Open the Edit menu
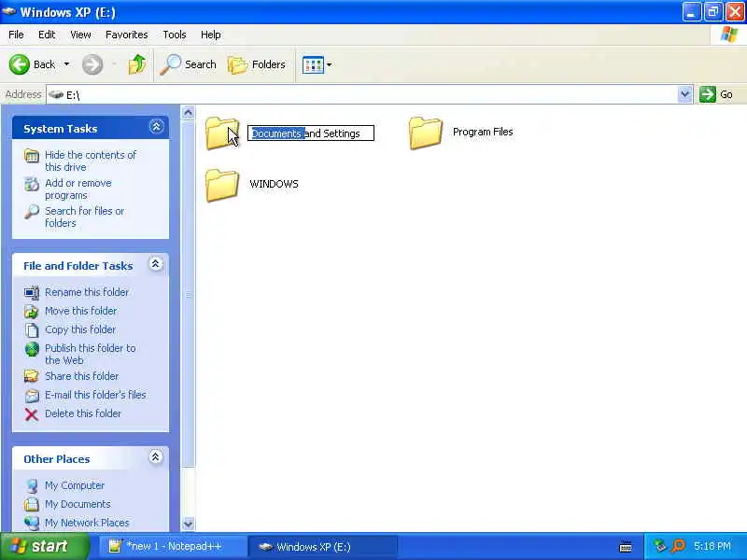 (47, 35)
